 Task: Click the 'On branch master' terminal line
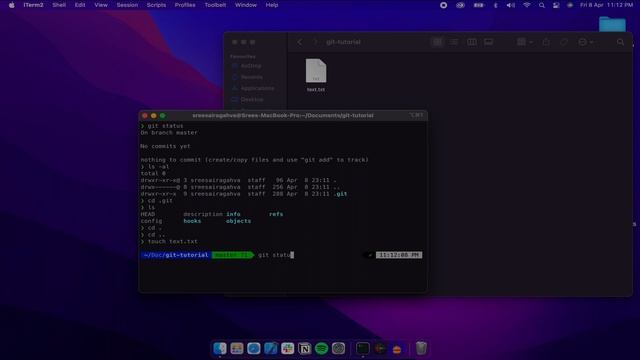(169, 133)
